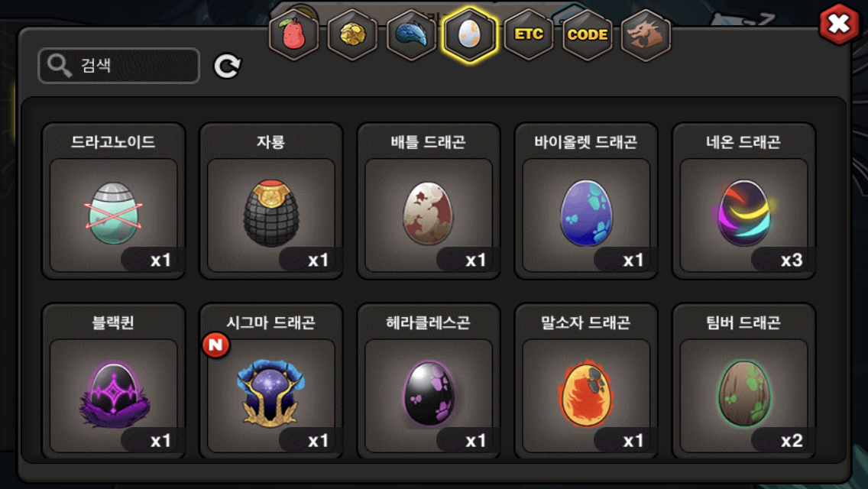The width and height of the screenshot is (868, 489).
Task: Select the 팀버 드래곤 wooden egg
Action: tap(743, 381)
